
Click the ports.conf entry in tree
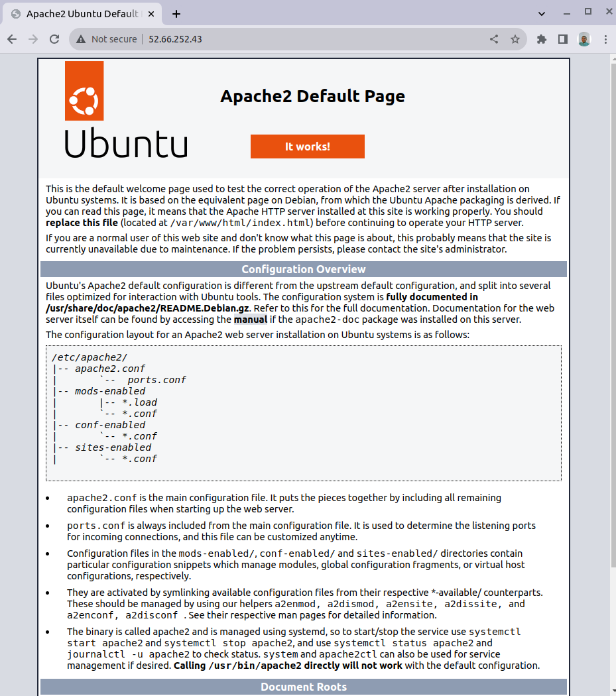point(156,380)
